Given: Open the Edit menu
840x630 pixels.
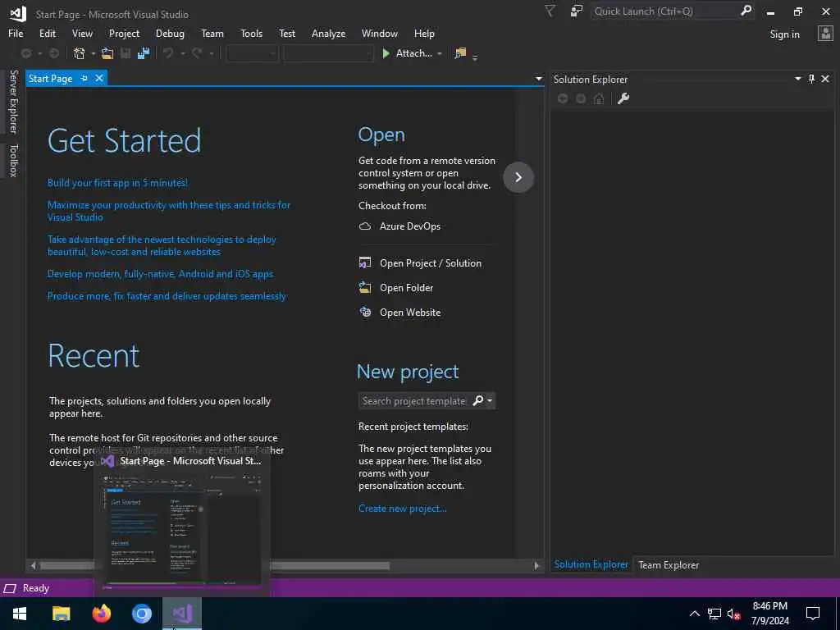Looking at the screenshot, I should click(47, 33).
